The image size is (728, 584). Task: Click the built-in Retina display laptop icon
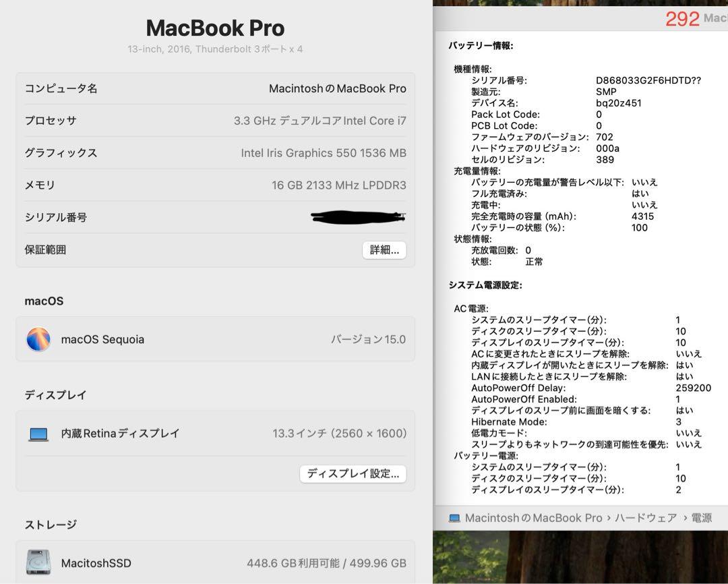click(x=38, y=434)
